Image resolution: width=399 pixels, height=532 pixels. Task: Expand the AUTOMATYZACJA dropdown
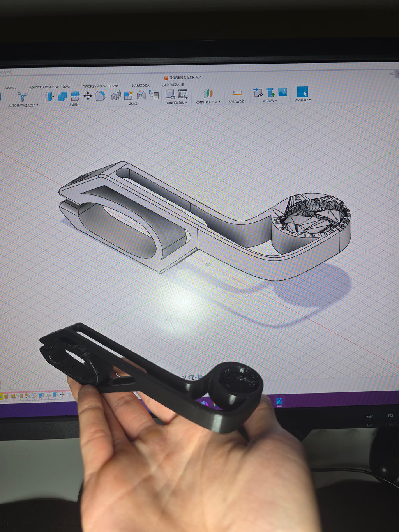23,106
